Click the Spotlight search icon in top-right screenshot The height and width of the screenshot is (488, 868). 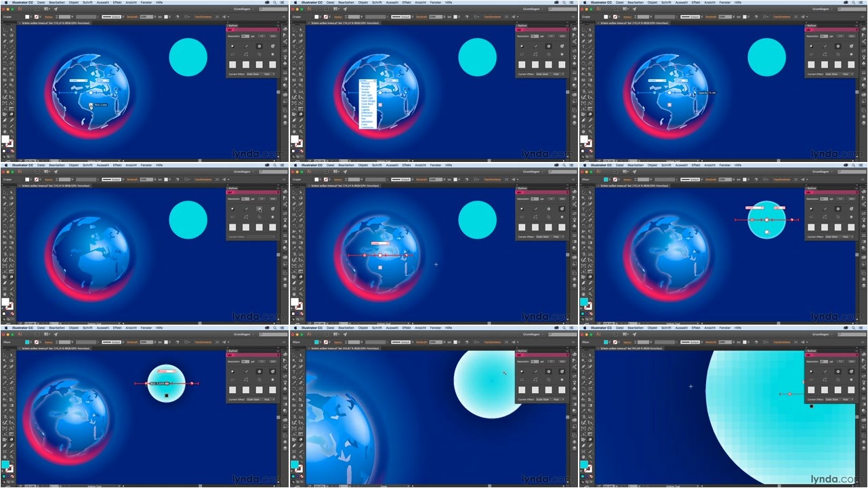[x=854, y=2]
